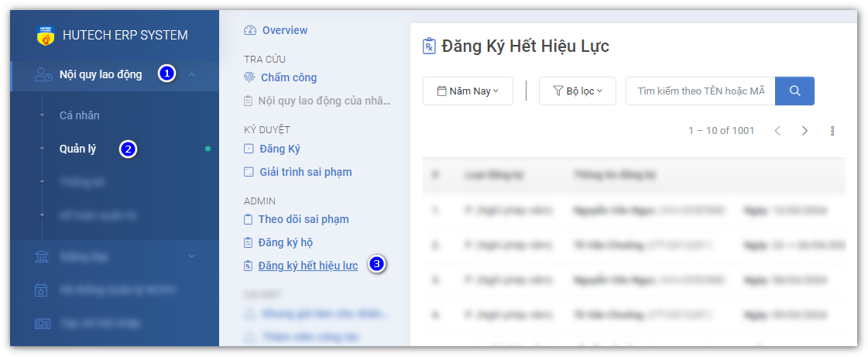Screen dimensions: 868x357
Task: Click the Overview dashboard gauge icon
Action: [249, 31]
